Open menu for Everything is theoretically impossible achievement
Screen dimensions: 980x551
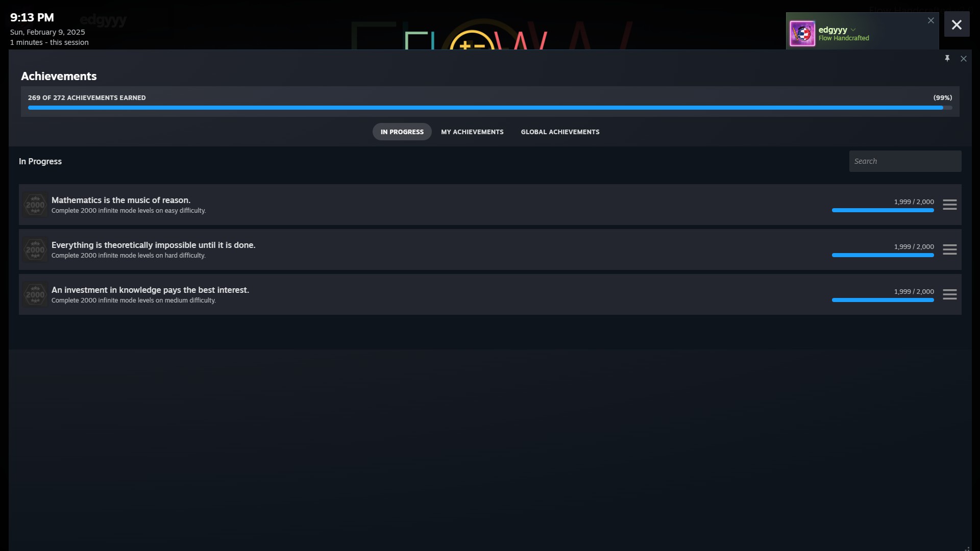tap(949, 249)
